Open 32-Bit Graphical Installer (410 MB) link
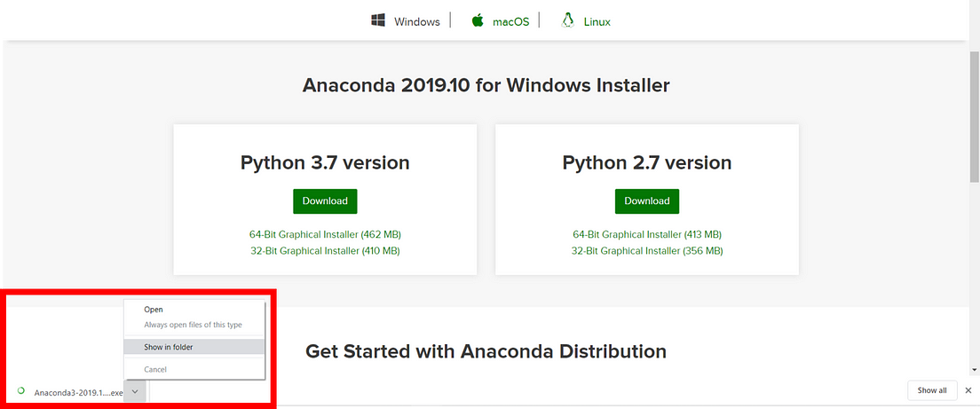980x409 pixels. (325, 251)
